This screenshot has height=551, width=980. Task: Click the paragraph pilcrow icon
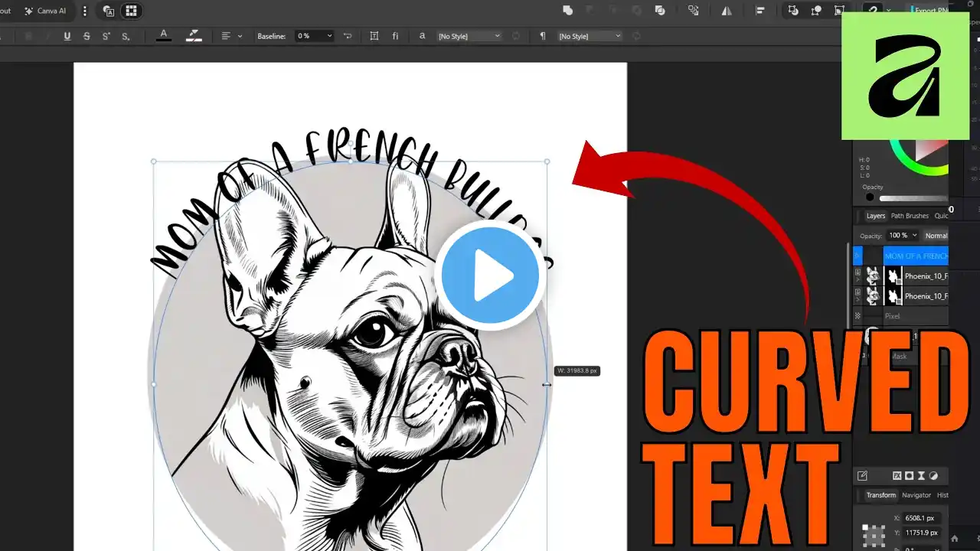tap(543, 36)
